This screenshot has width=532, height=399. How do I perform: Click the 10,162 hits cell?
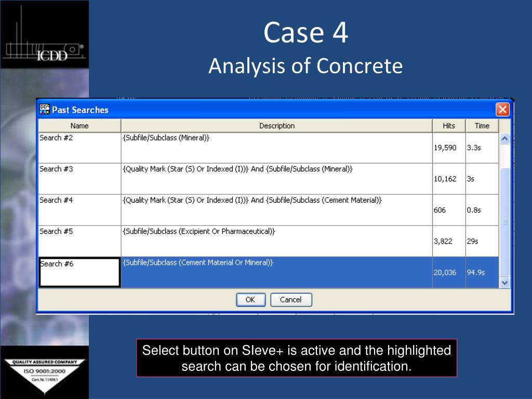(x=449, y=179)
